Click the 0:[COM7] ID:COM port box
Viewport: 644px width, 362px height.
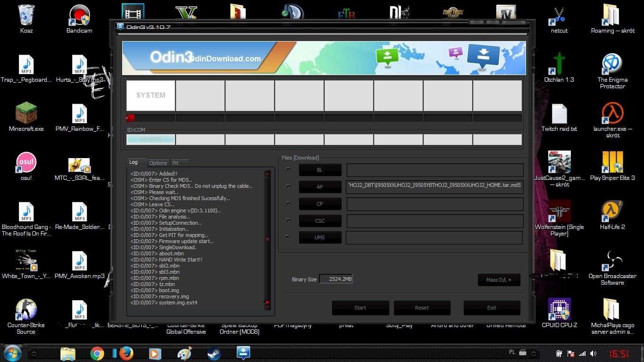pos(151,139)
